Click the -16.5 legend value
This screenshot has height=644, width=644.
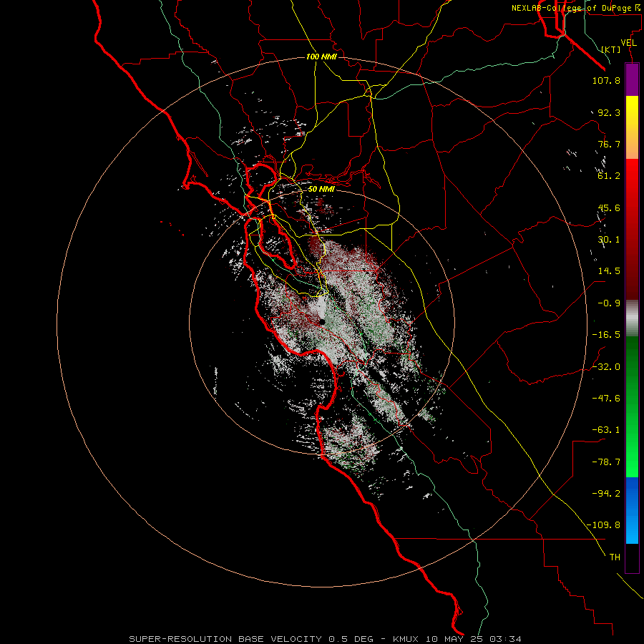point(606,335)
